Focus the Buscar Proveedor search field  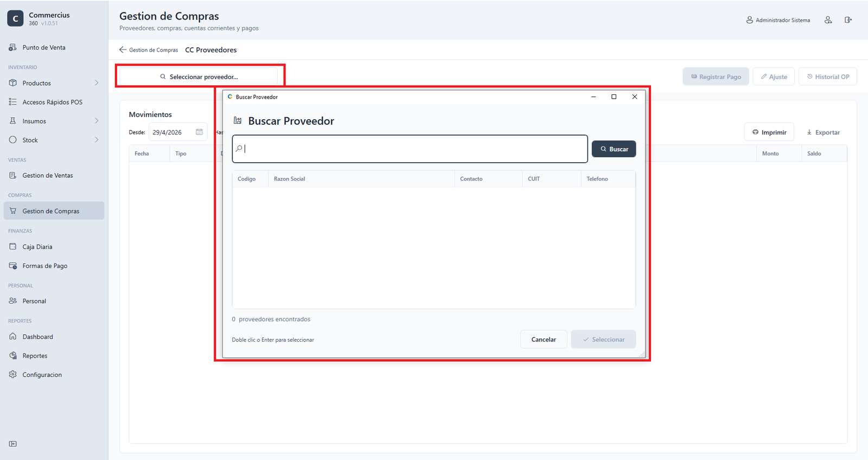[x=410, y=149]
